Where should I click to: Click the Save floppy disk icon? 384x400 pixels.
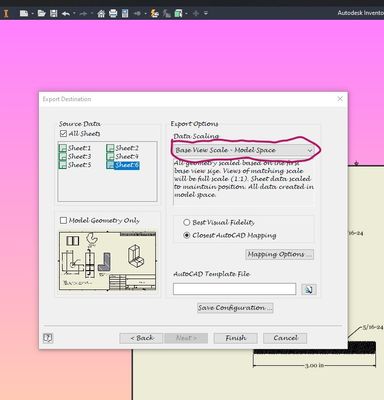(53, 13)
